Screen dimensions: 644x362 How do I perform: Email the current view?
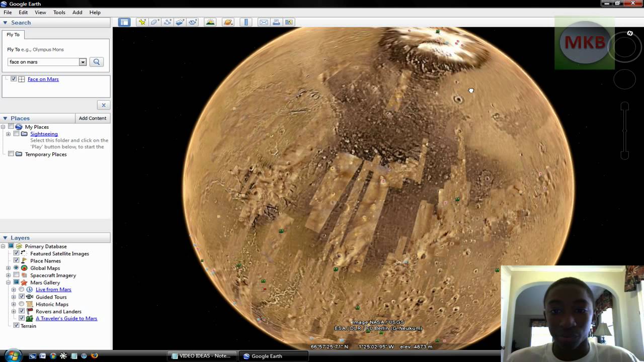264,22
